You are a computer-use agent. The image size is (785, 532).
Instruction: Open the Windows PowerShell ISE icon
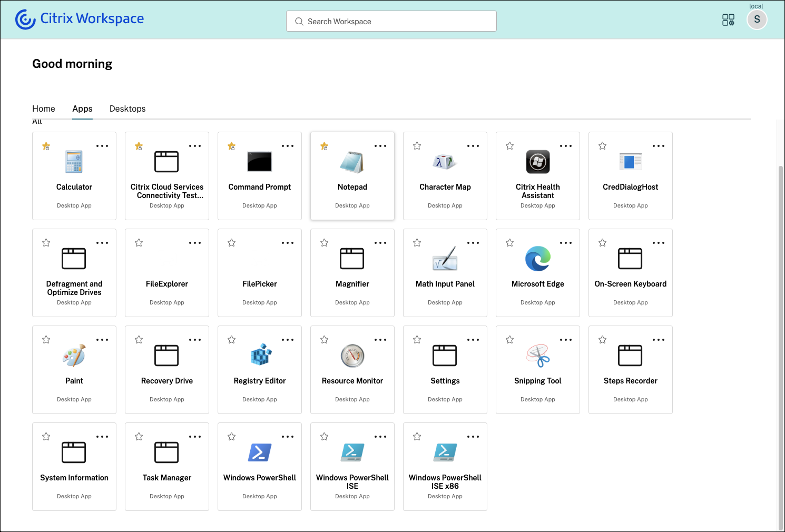point(352,452)
